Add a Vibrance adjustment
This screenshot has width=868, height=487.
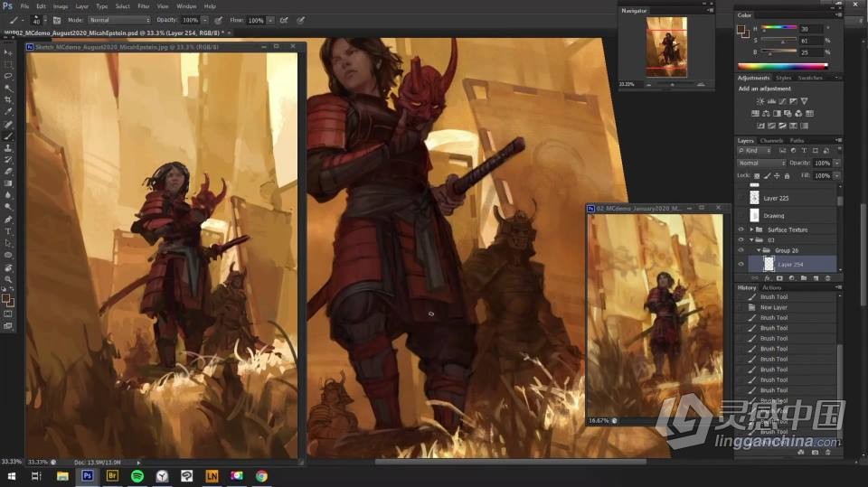pyautogui.click(x=804, y=101)
